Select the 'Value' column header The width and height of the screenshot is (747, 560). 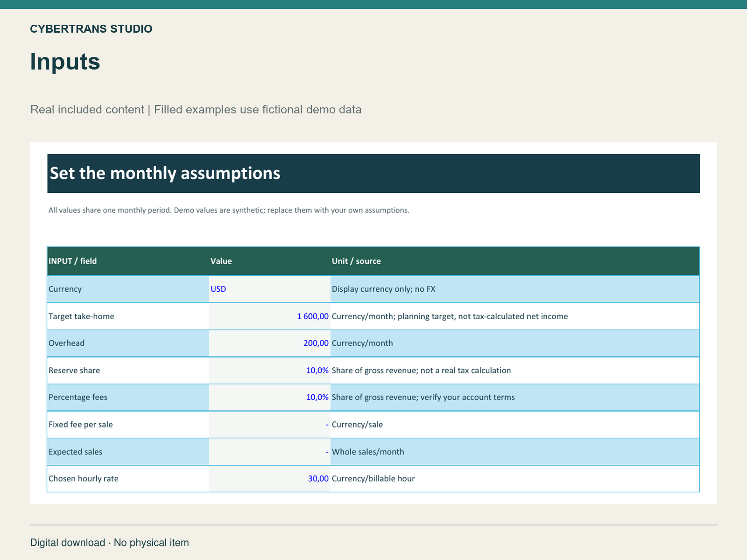point(221,261)
